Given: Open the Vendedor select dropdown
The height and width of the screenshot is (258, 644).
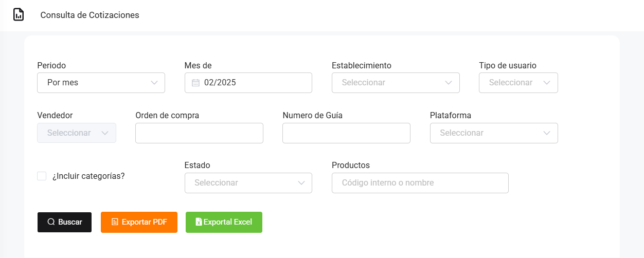Looking at the screenshot, I should (77, 133).
